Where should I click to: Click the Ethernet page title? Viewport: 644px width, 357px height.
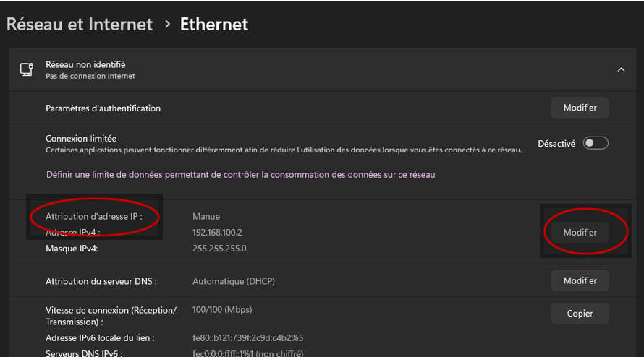(x=213, y=25)
